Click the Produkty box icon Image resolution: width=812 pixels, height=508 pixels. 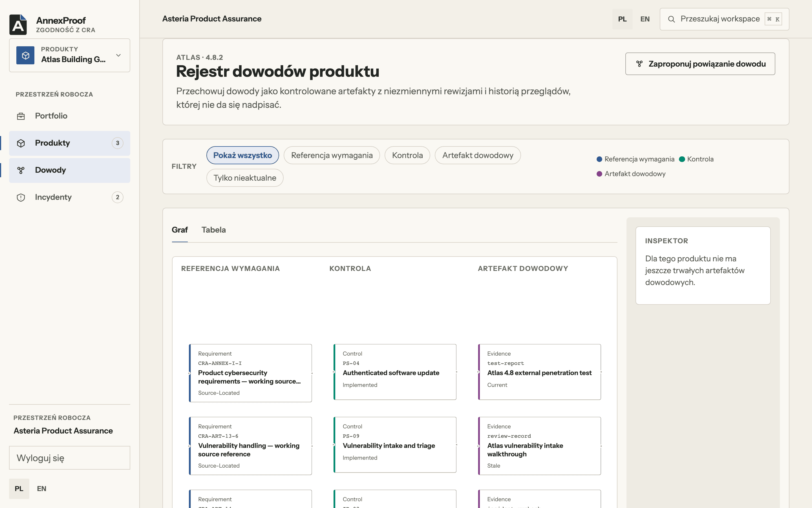coord(21,143)
